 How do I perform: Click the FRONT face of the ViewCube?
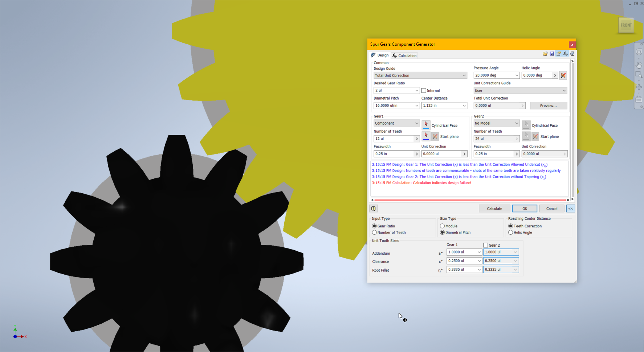(x=626, y=25)
